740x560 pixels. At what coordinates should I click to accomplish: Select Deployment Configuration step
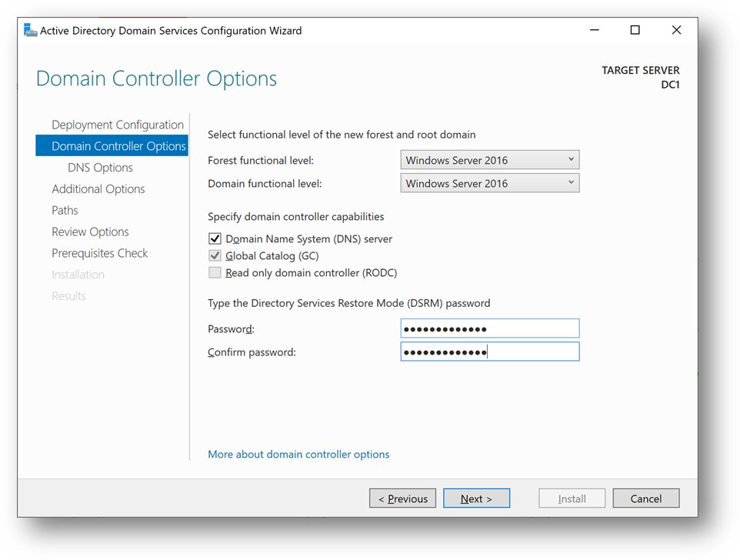tap(118, 125)
